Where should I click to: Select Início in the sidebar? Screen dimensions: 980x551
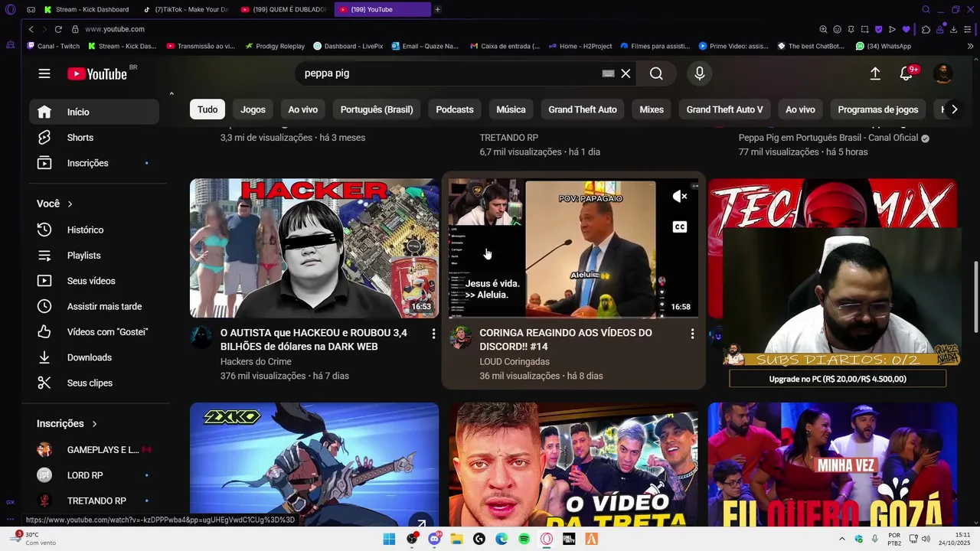[94, 112]
